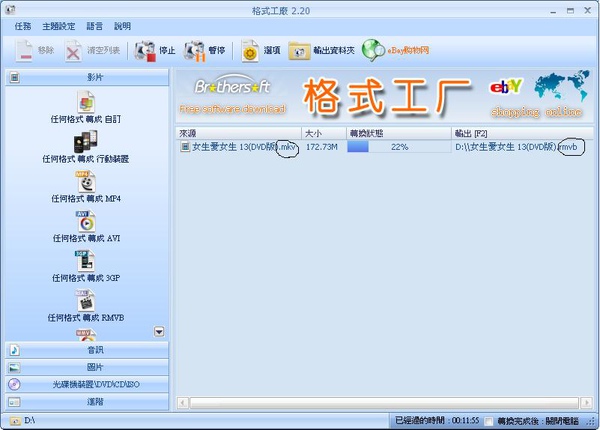Image resolution: width=600 pixels, height=430 pixels.
Task: Select the source file 女生愛女生 13(DVD版).mkv
Action: pyautogui.click(x=244, y=147)
